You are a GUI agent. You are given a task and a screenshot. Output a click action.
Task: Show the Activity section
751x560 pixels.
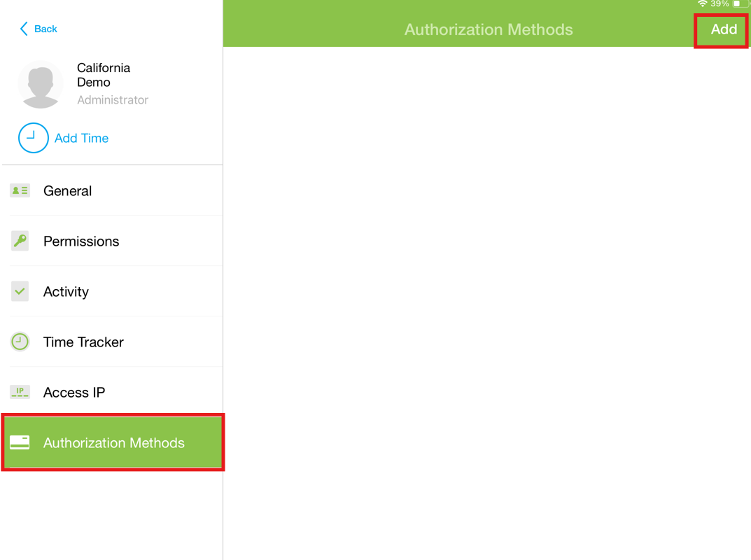pos(113,291)
